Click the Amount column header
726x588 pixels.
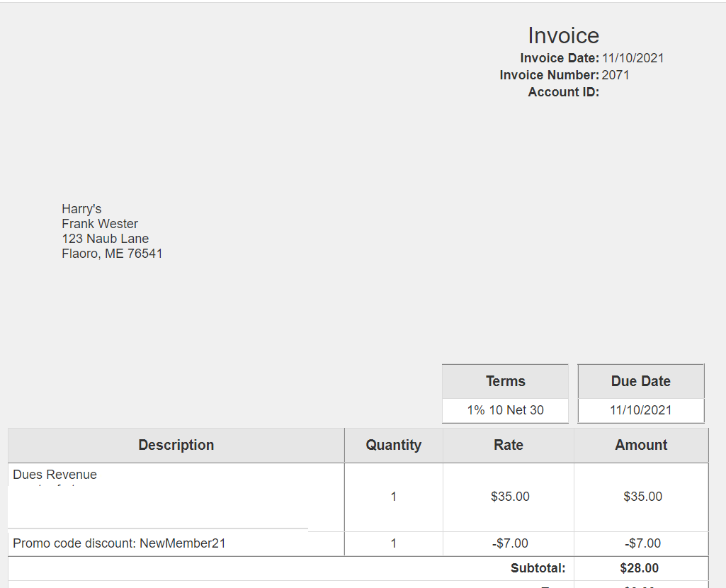(640, 445)
